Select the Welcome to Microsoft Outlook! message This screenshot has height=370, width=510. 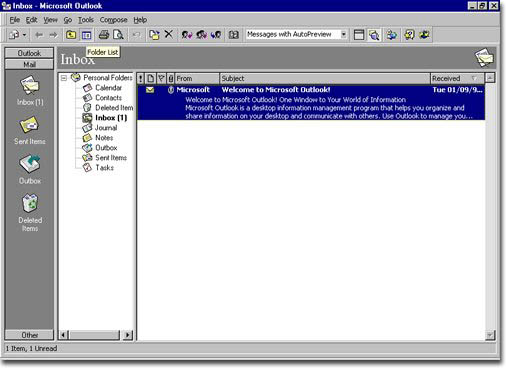click(311, 103)
